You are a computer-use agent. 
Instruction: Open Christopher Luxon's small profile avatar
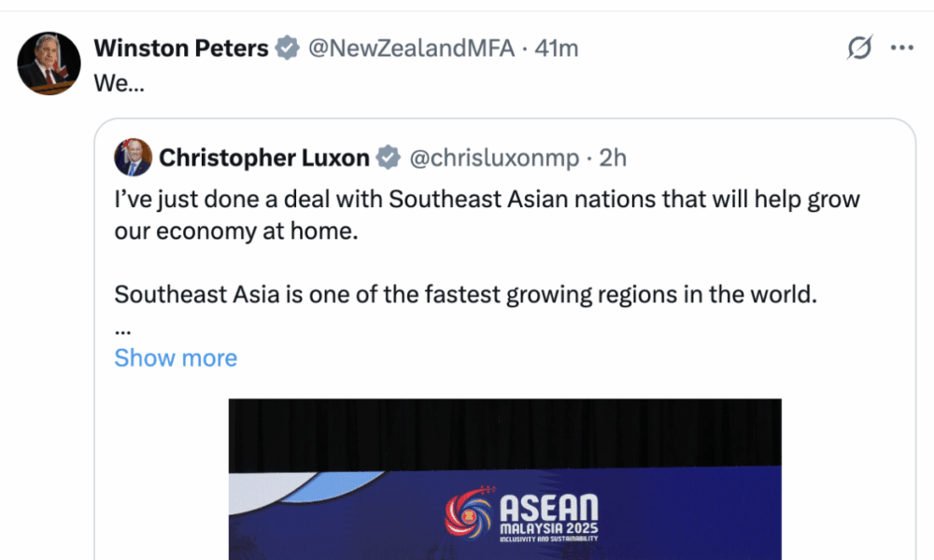133,159
